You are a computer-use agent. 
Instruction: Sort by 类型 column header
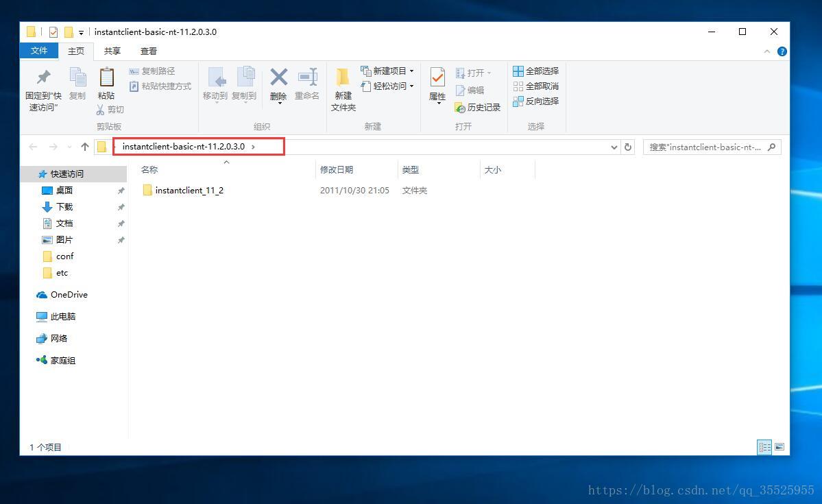click(411, 170)
